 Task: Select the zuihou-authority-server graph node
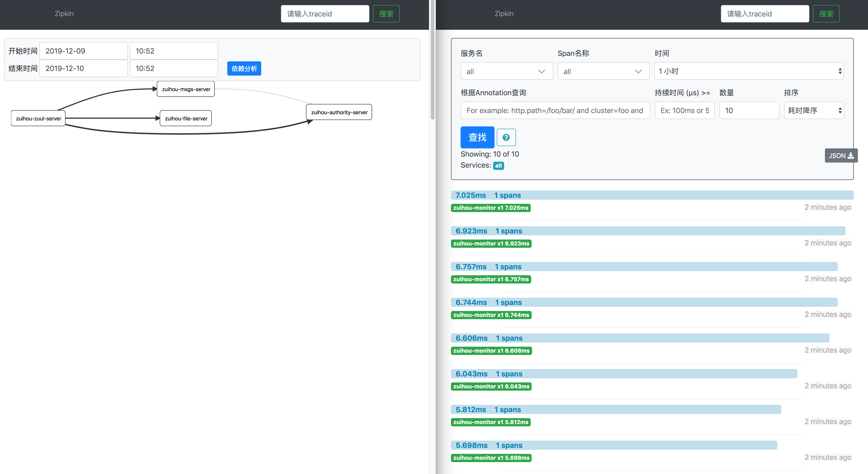pyautogui.click(x=339, y=112)
